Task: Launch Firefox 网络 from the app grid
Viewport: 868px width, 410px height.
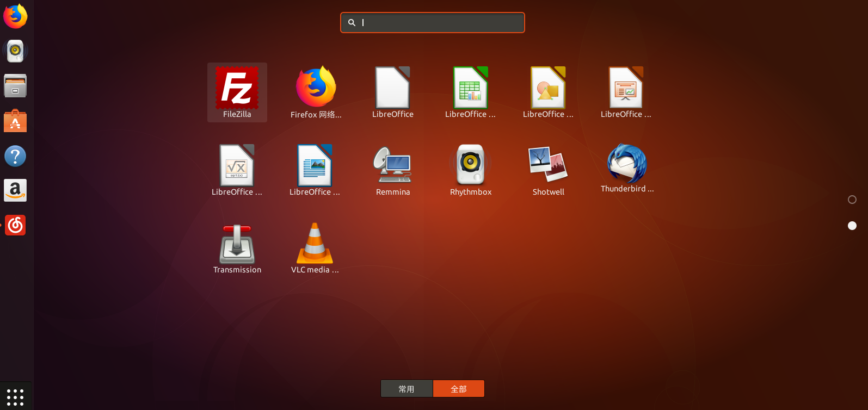Action: (x=316, y=92)
